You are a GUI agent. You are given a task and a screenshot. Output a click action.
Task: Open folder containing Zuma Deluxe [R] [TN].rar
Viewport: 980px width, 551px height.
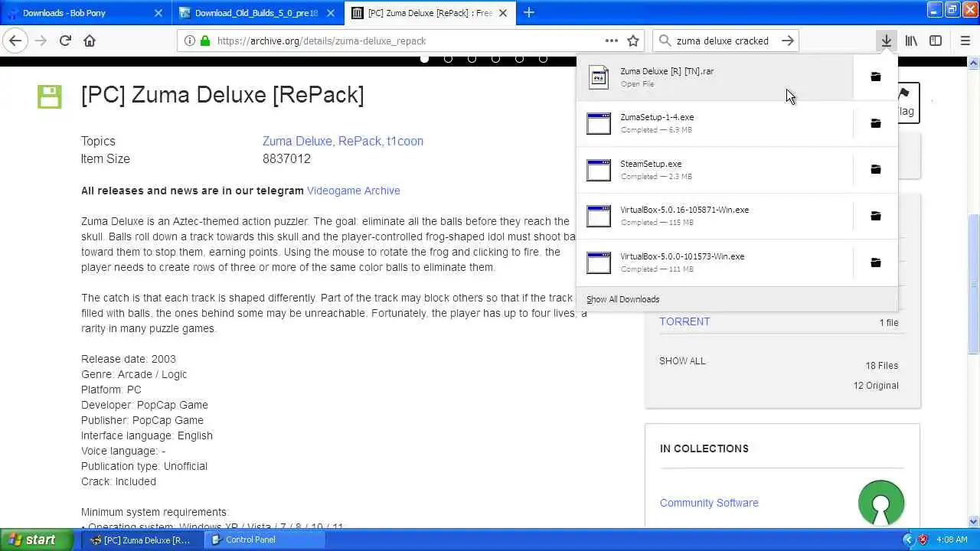875,77
